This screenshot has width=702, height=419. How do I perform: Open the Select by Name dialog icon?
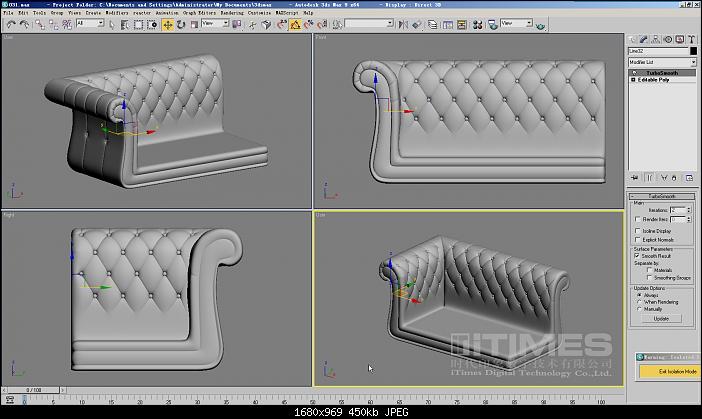click(124, 25)
